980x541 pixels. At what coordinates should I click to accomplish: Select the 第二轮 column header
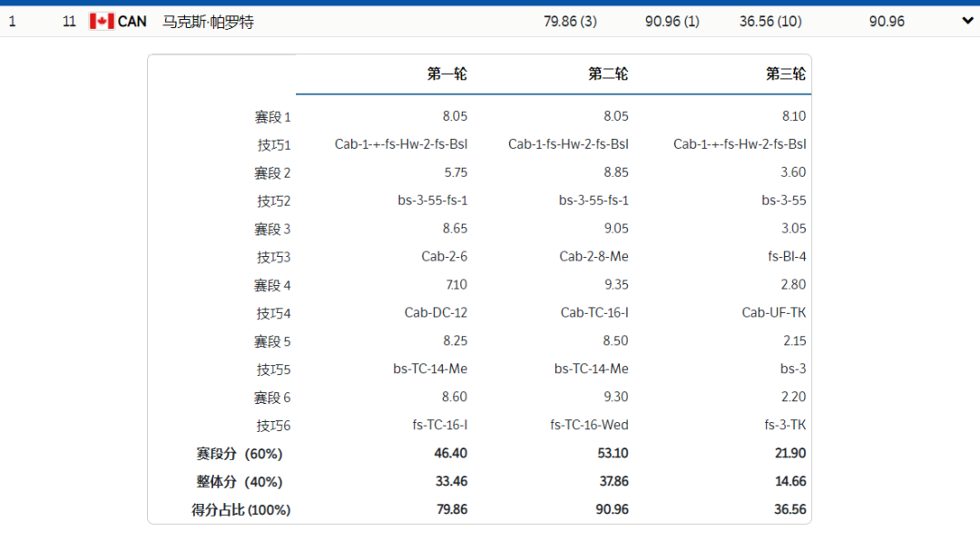tap(608, 74)
